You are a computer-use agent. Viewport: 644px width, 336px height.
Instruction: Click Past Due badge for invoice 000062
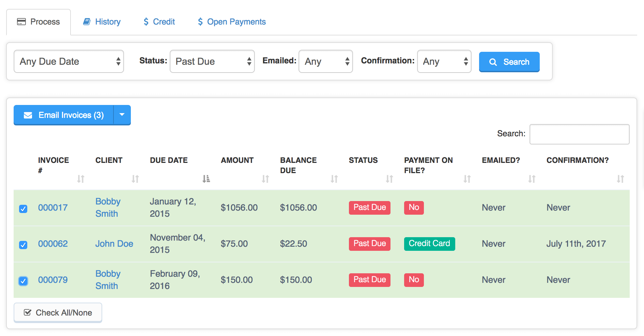(x=370, y=244)
